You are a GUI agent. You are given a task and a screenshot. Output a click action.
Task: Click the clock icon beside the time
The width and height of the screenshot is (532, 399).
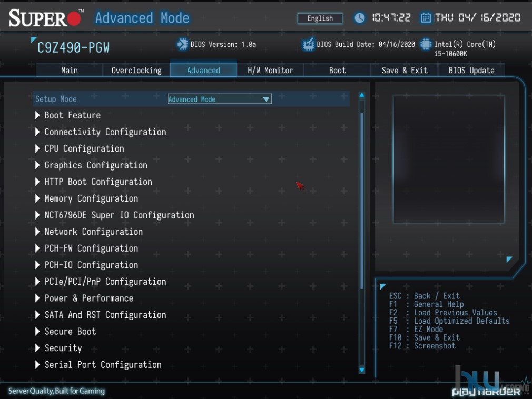[359, 17]
